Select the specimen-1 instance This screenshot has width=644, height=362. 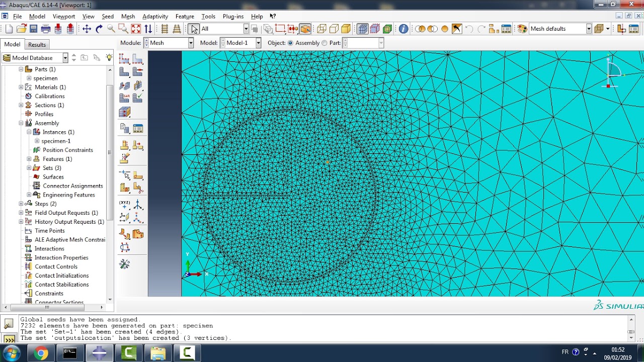click(56, 141)
